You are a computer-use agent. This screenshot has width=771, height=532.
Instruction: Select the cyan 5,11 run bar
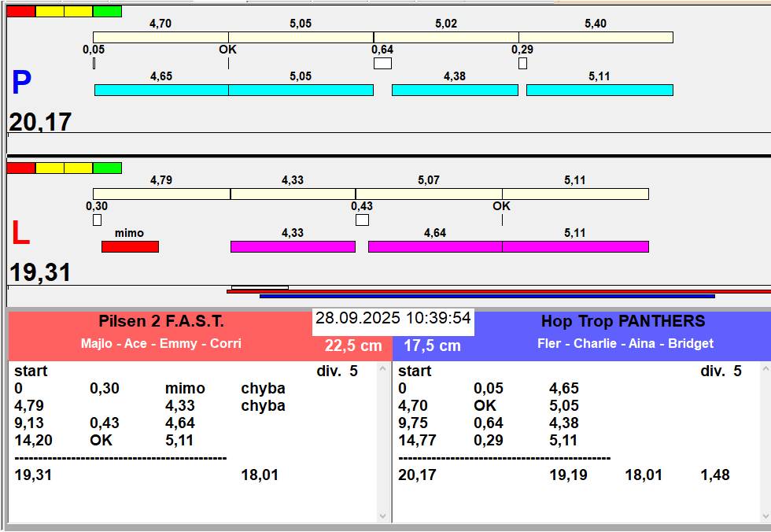[599, 90]
